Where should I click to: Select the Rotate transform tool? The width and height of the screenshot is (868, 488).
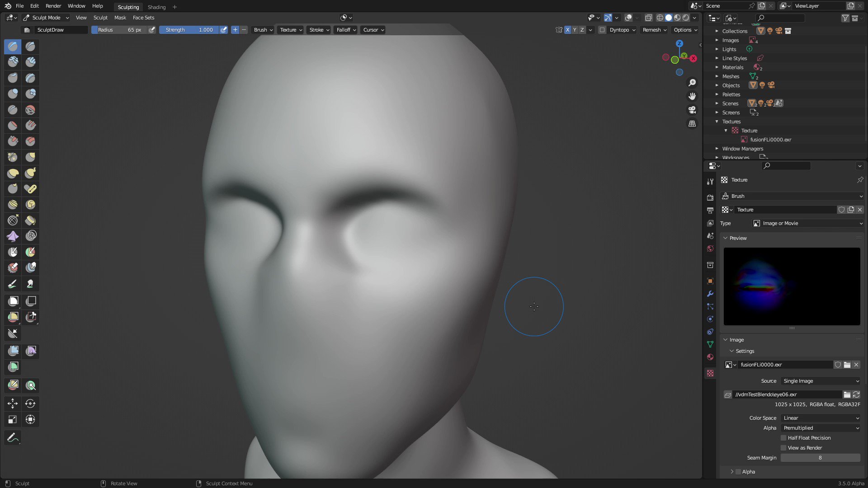[30, 404]
